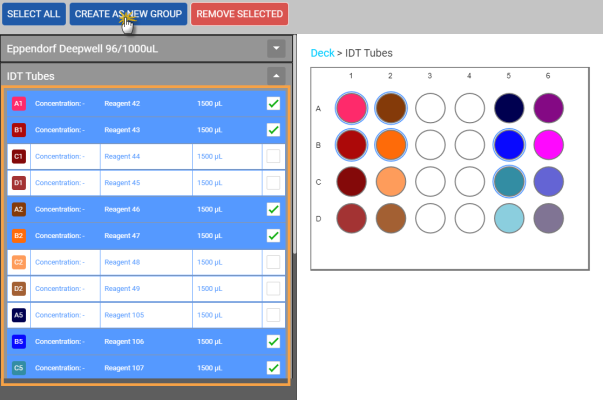
Task: Tick the checkbox for Reagent 105
Action: (x=273, y=315)
